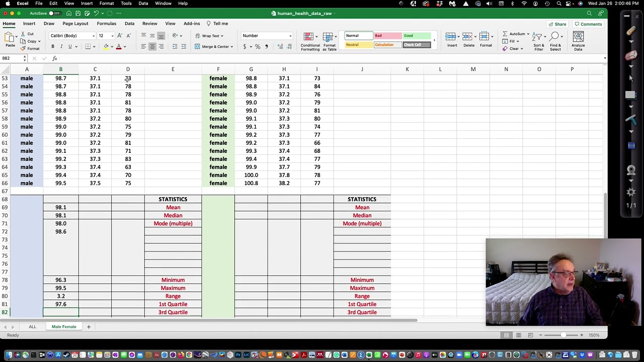Image resolution: width=644 pixels, height=362 pixels.
Task: Open the Page Layout ribbon tab
Action: pos(75,24)
